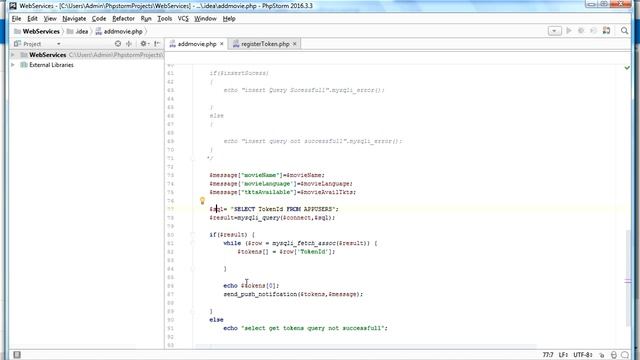
Task: Click the notifications bubble in status bar
Action: pyautogui.click(x=625, y=355)
